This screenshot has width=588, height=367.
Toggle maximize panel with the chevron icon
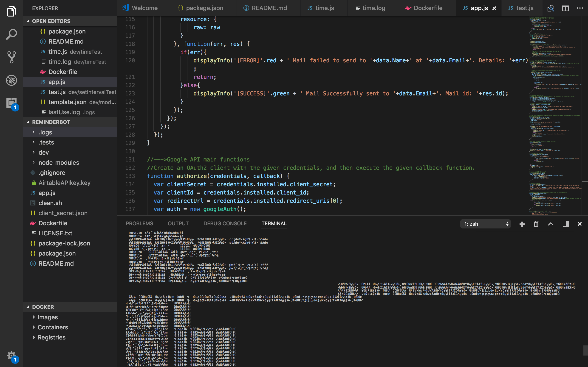[x=551, y=224]
